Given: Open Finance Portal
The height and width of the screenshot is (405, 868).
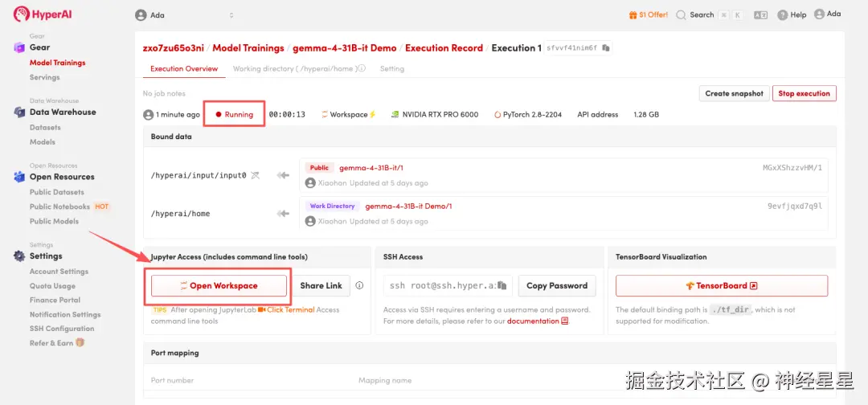Looking at the screenshot, I should pos(55,300).
